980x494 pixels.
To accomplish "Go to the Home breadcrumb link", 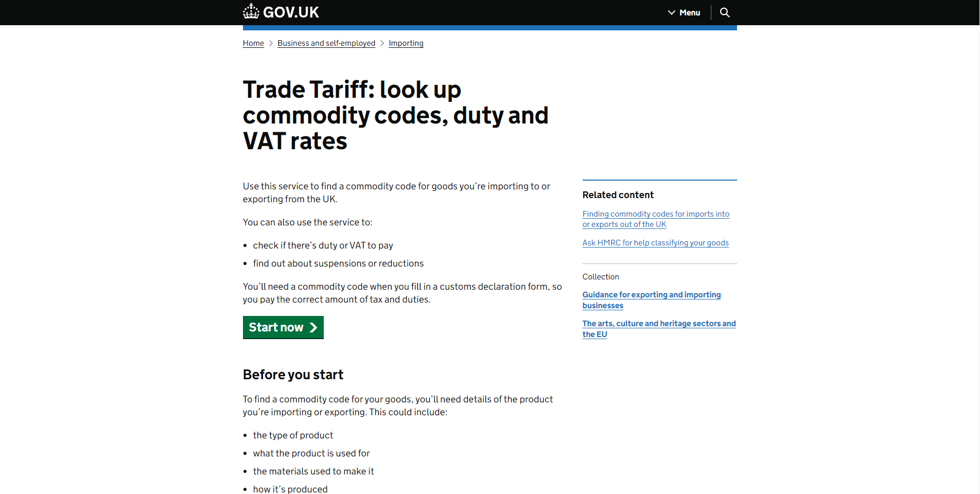I will pyautogui.click(x=253, y=43).
